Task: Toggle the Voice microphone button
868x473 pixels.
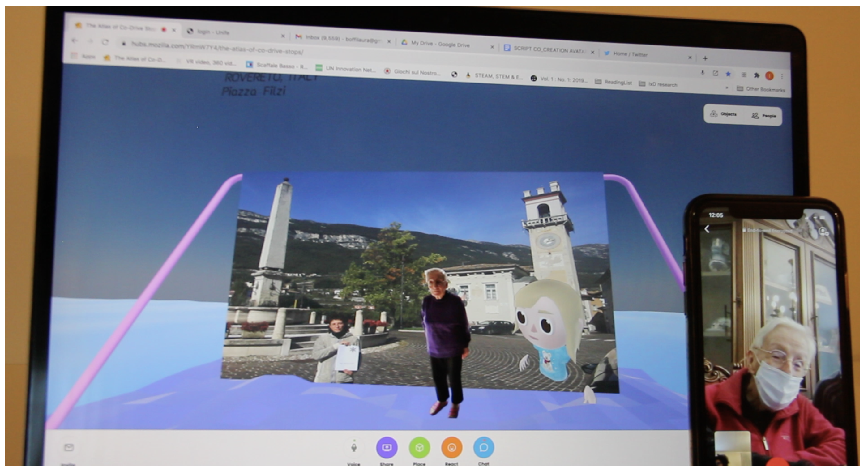Action: coord(354,448)
